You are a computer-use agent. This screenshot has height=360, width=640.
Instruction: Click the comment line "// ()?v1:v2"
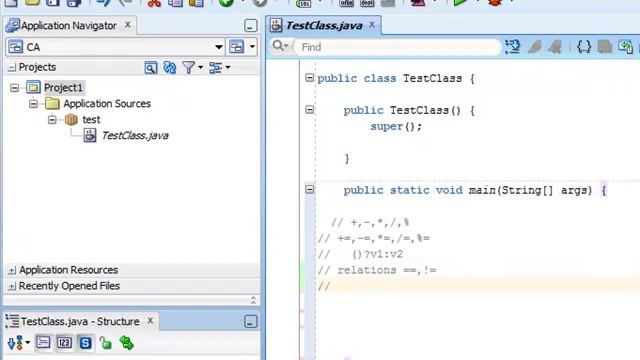[360, 254]
